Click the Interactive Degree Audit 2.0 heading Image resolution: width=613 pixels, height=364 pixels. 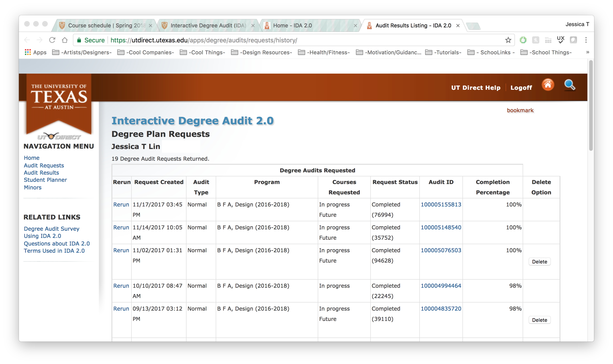[192, 121]
